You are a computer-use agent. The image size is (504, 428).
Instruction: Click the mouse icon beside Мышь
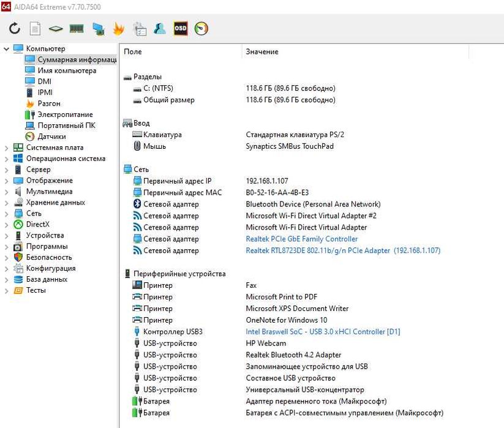pos(137,146)
